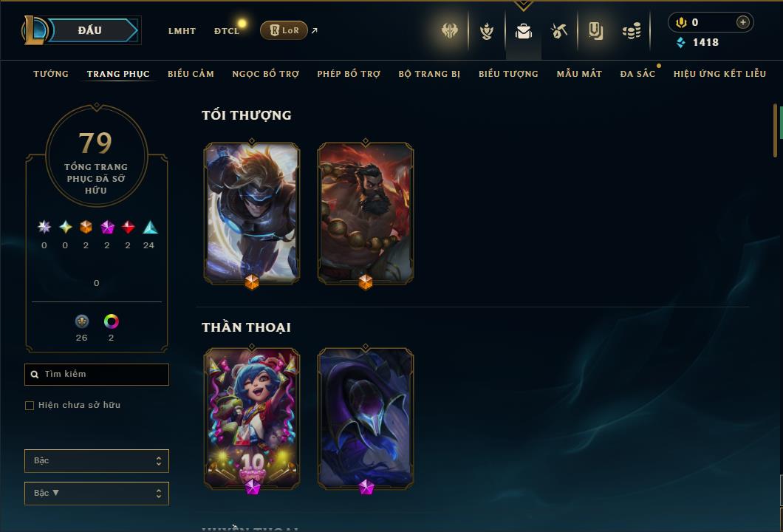Launch LoR via the LoR button
Viewport: 783px width, 532px height.
[x=284, y=30]
